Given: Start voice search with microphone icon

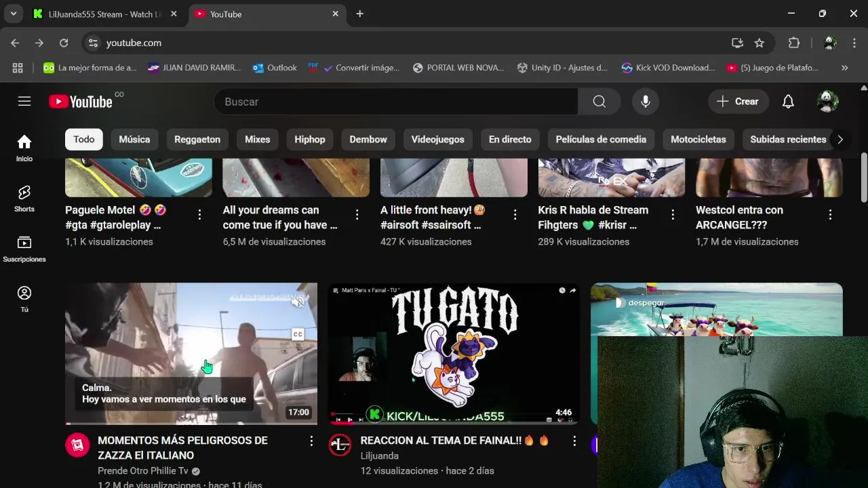Looking at the screenshot, I should (646, 102).
